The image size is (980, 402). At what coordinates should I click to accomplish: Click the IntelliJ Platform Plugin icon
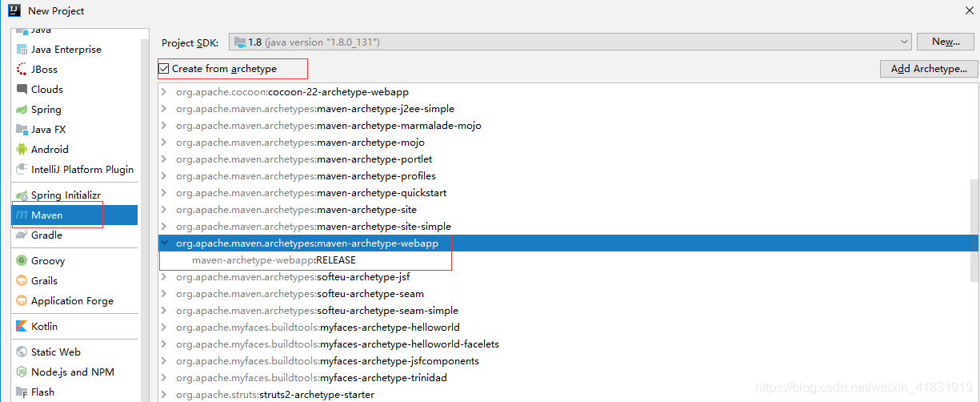pyautogui.click(x=22, y=170)
